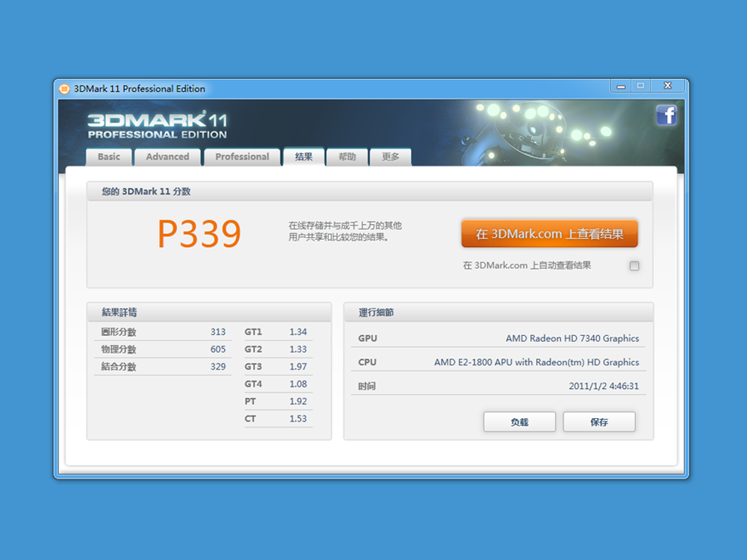
Task: Click the GT1 value 1.34
Action: tap(298, 332)
